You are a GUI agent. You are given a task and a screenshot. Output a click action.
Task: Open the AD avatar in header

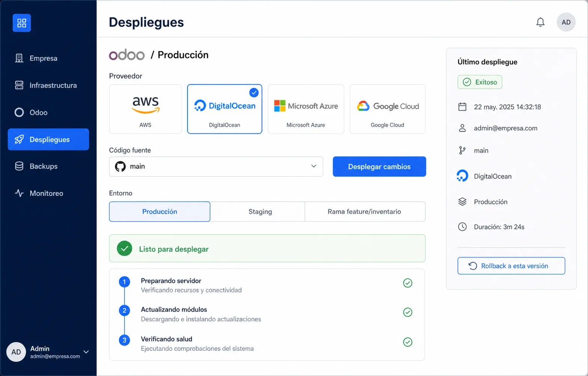pos(566,22)
